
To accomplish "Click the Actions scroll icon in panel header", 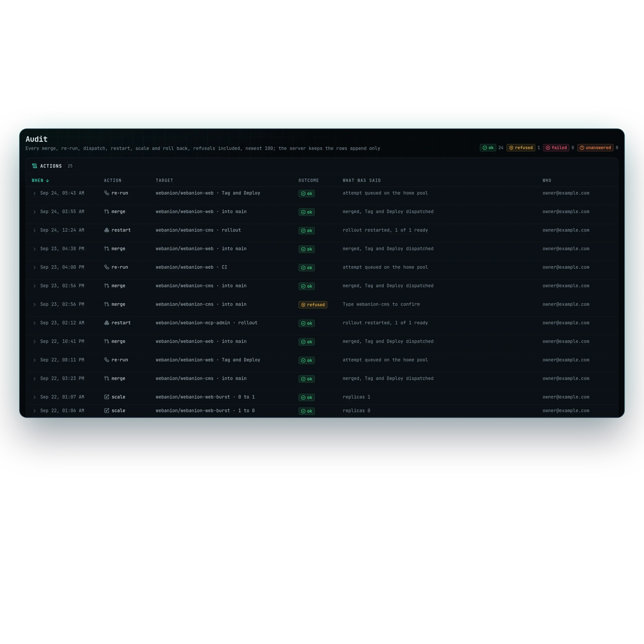I will pyautogui.click(x=34, y=166).
